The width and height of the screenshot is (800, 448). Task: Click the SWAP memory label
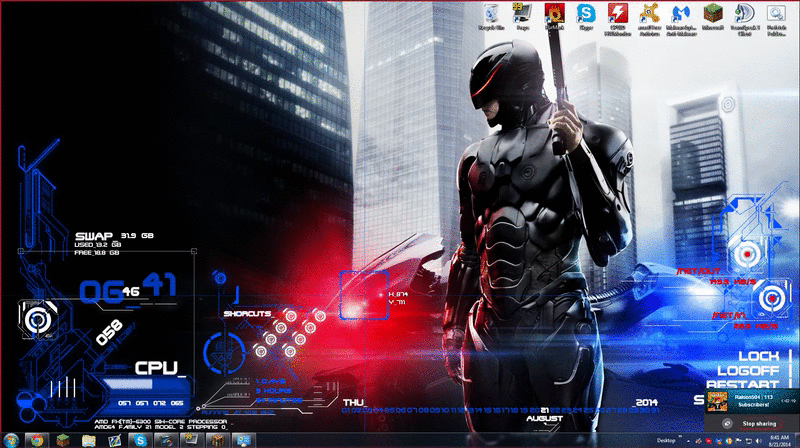(94, 236)
